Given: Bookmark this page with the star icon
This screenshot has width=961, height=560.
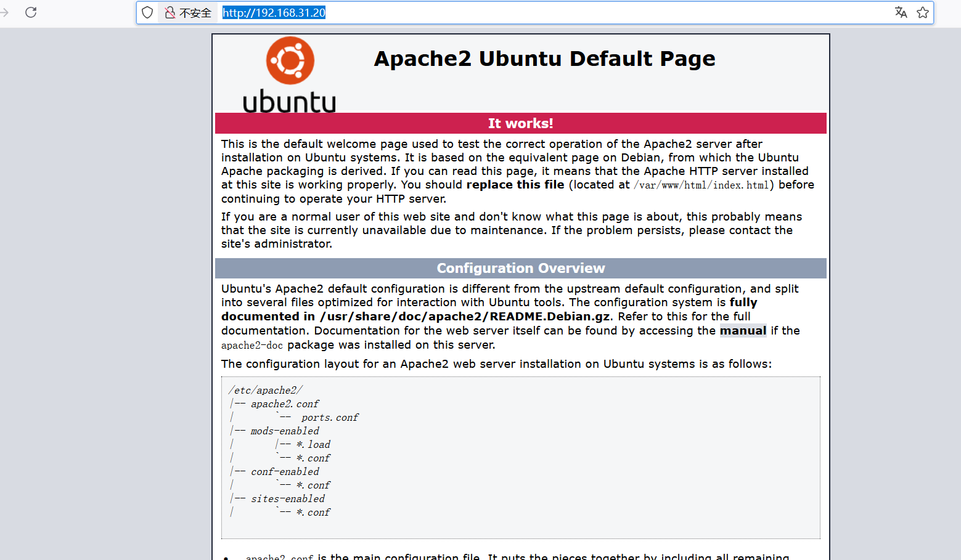Looking at the screenshot, I should (x=923, y=12).
